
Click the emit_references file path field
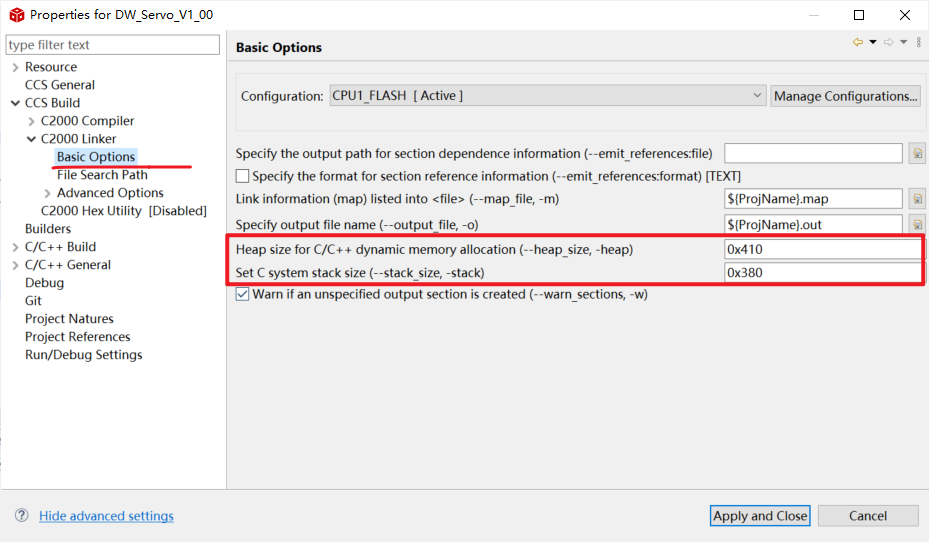tap(813, 153)
